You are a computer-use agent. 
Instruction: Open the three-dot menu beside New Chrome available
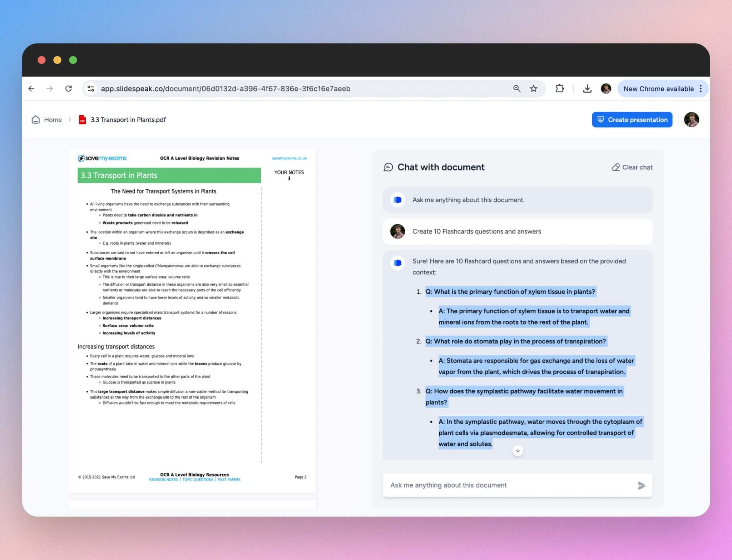(x=699, y=89)
